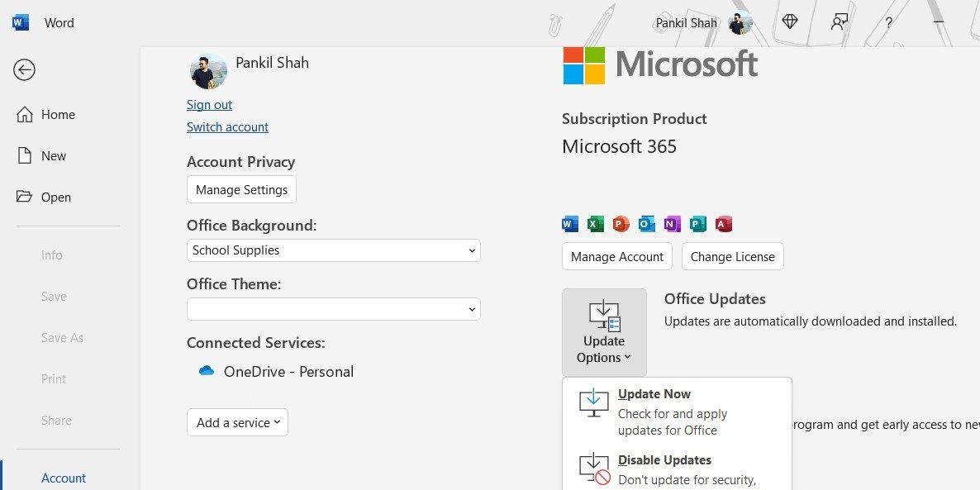The image size is (980, 490).
Task: Click the Switch account link
Action: click(227, 127)
